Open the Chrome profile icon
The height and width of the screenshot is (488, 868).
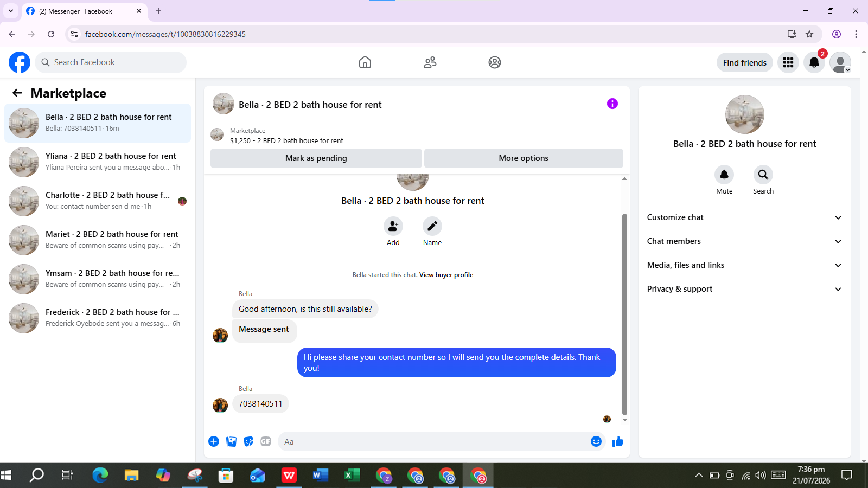(837, 34)
